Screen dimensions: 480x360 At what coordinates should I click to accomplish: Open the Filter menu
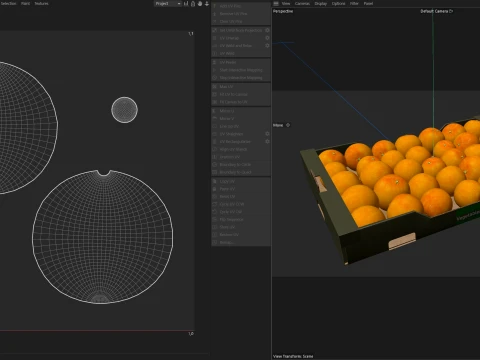(354, 3)
